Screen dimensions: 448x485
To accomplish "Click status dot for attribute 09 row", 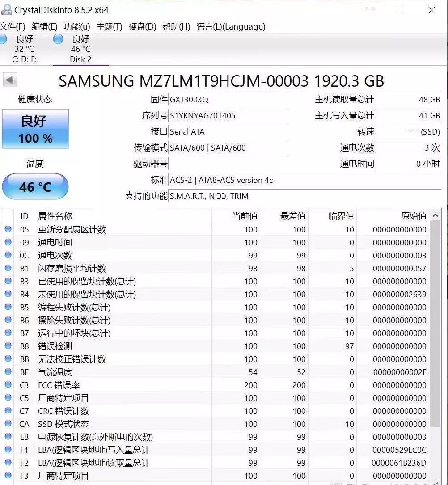I will pos(8,242).
